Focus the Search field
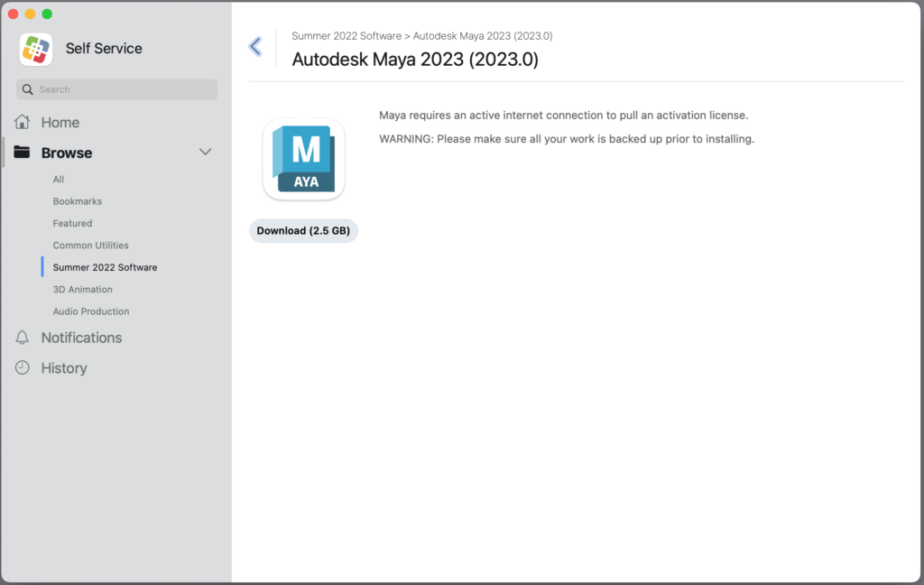924x585 pixels. click(116, 89)
